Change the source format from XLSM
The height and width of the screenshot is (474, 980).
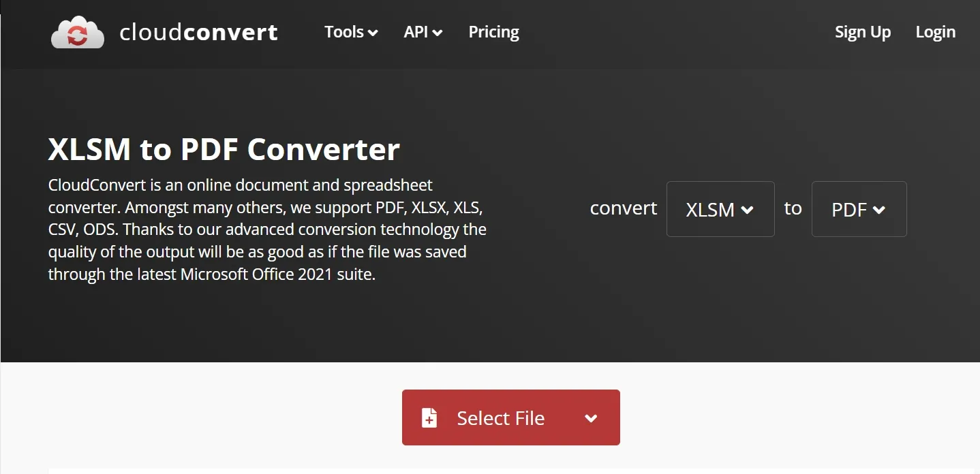(x=720, y=209)
